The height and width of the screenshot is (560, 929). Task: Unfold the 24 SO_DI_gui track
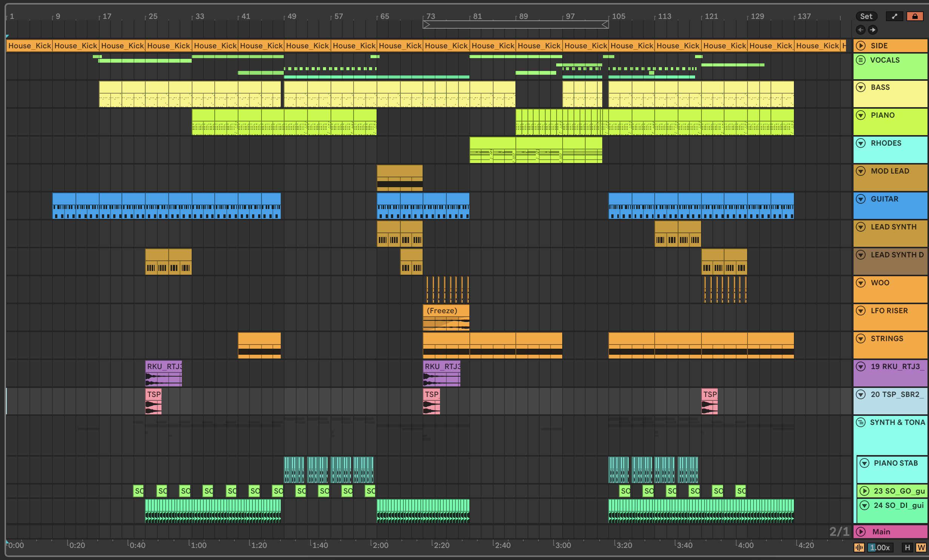tap(864, 505)
